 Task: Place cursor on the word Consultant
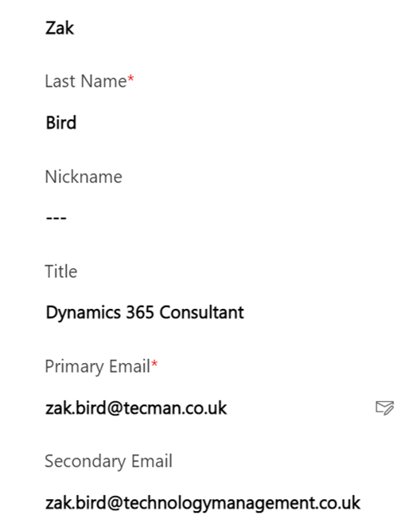[202, 313]
